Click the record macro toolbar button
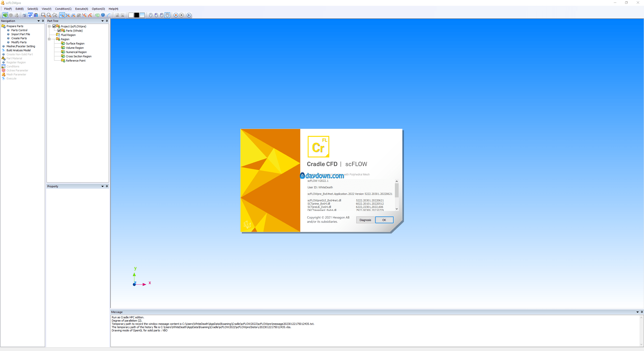 pyautogui.click(x=176, y=15)
